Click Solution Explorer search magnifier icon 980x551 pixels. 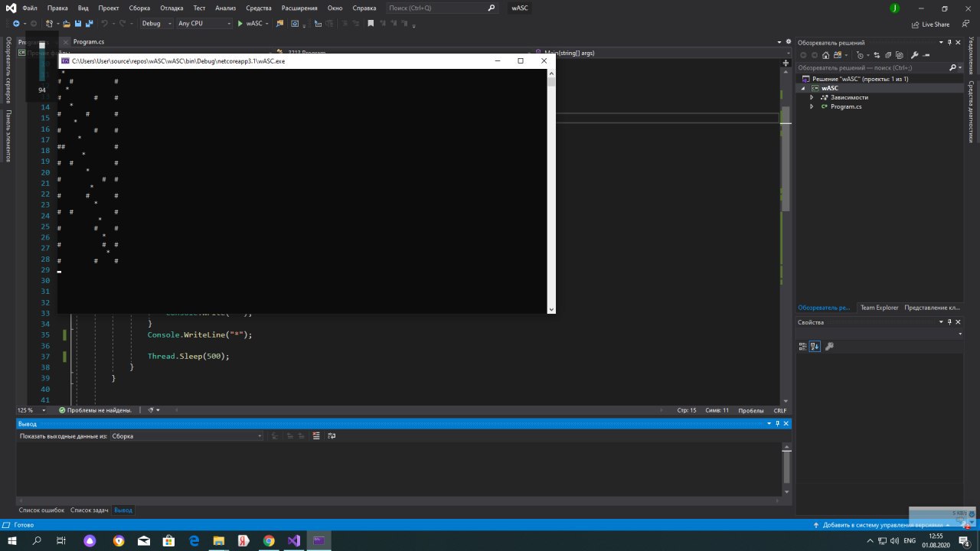point(952,67)
